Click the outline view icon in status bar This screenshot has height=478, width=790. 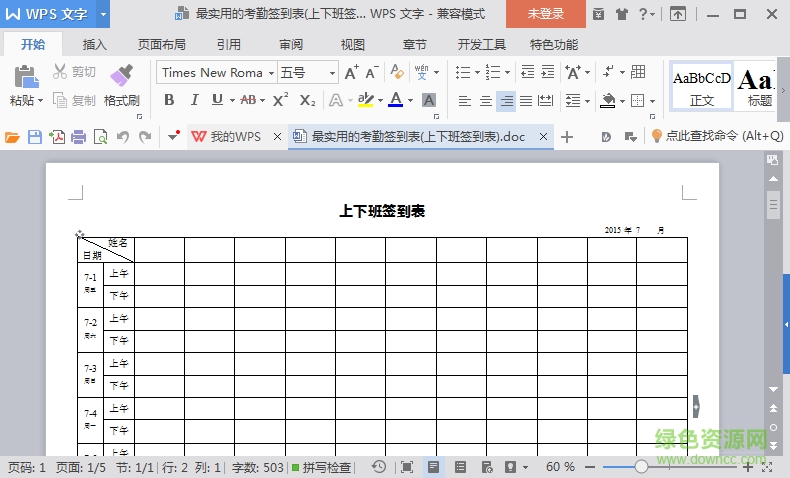tap(460, 467)
